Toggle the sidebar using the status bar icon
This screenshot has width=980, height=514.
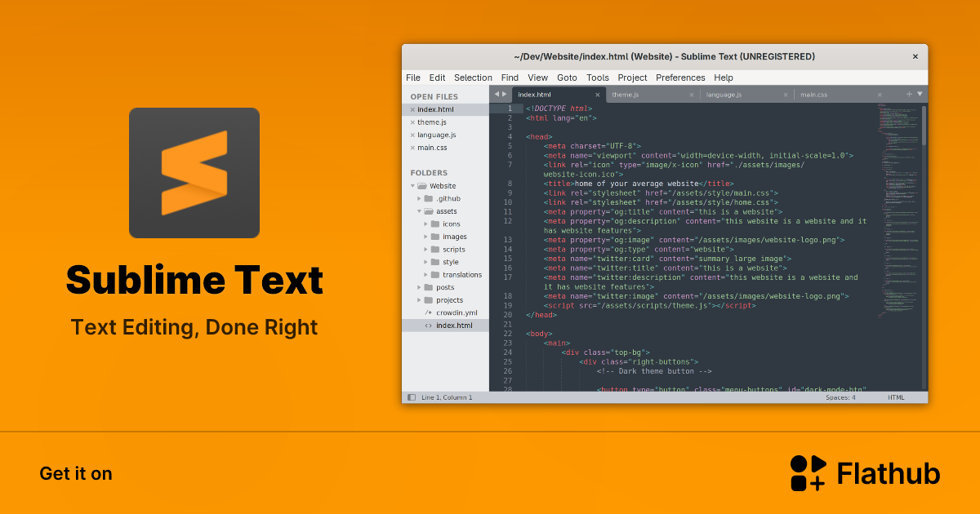[411, 397]
